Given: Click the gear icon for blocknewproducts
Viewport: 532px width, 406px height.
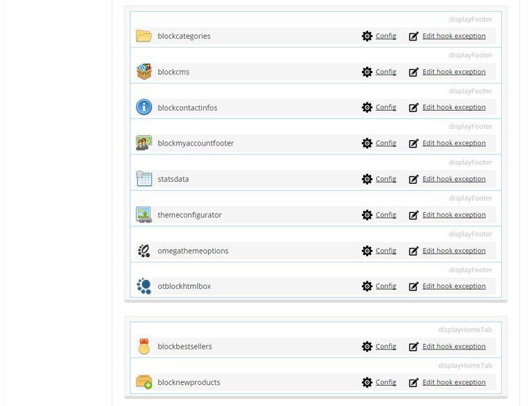Looking at the screenshot, I should (x=367, y=382).
